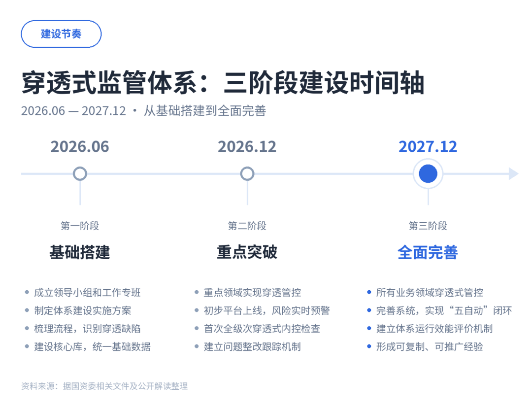Click the 建设节奏 pill tag
This screenshot has width=532, height=408.
point(61,34)
